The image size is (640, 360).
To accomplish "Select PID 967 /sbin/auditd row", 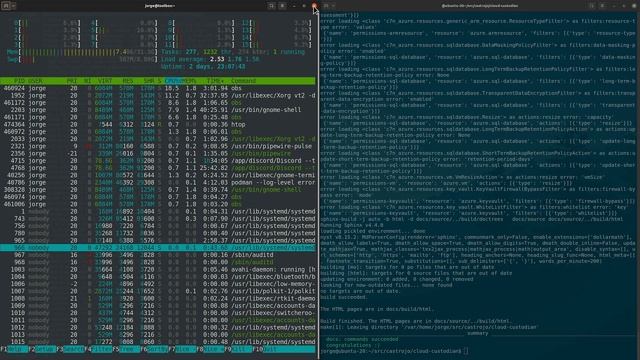I will 158,255.
